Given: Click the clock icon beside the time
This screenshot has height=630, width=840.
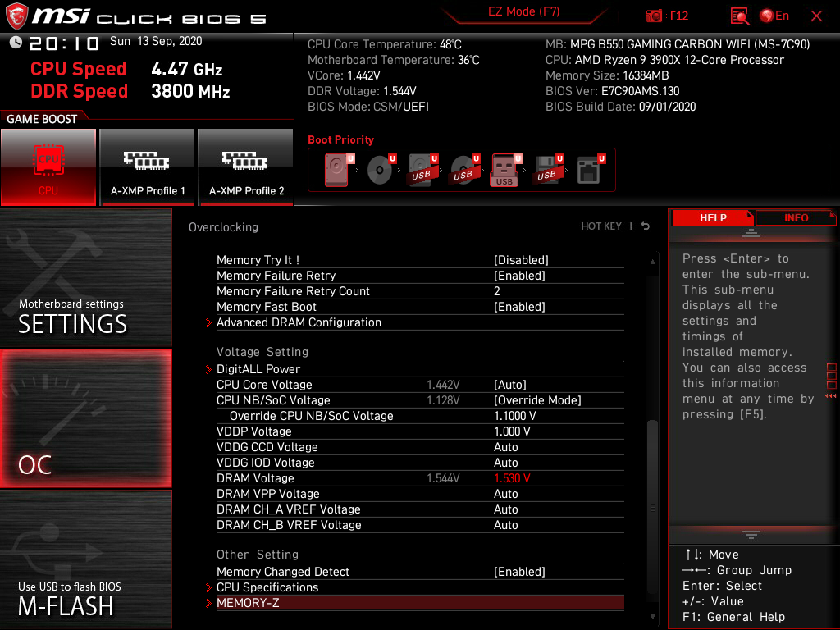Looking at the screenshot, I should pos(16,43).
